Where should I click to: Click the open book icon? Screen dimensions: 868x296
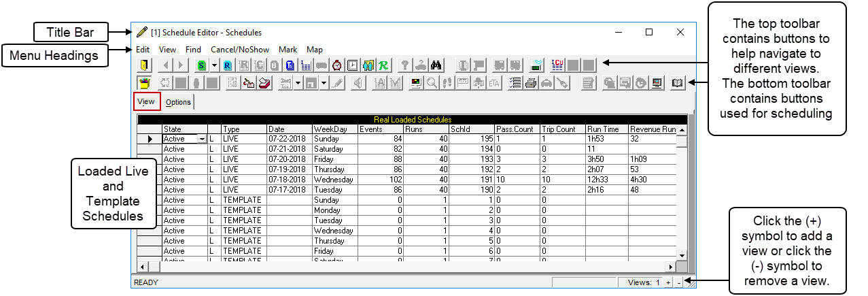tap(678, 83)
